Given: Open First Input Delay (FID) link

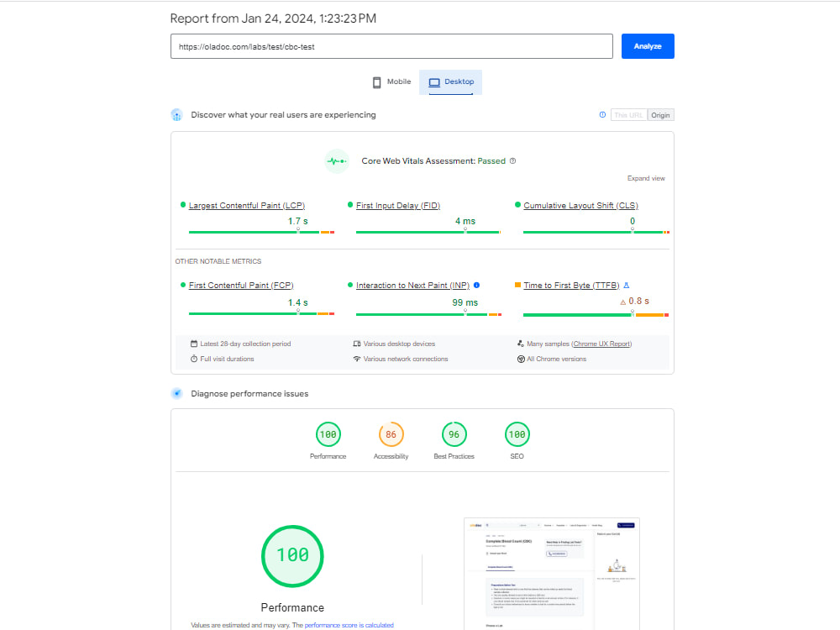Looking at the screenshot, I should click(397, 206).
